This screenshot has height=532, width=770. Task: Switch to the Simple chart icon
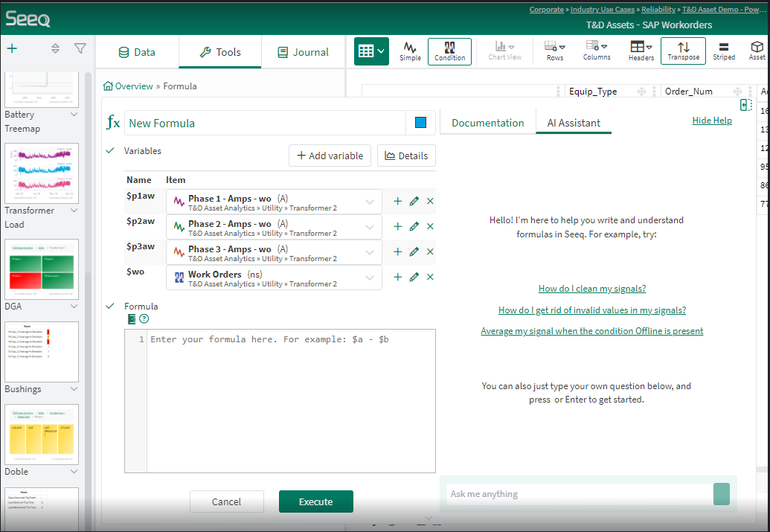tap(410, 51)
